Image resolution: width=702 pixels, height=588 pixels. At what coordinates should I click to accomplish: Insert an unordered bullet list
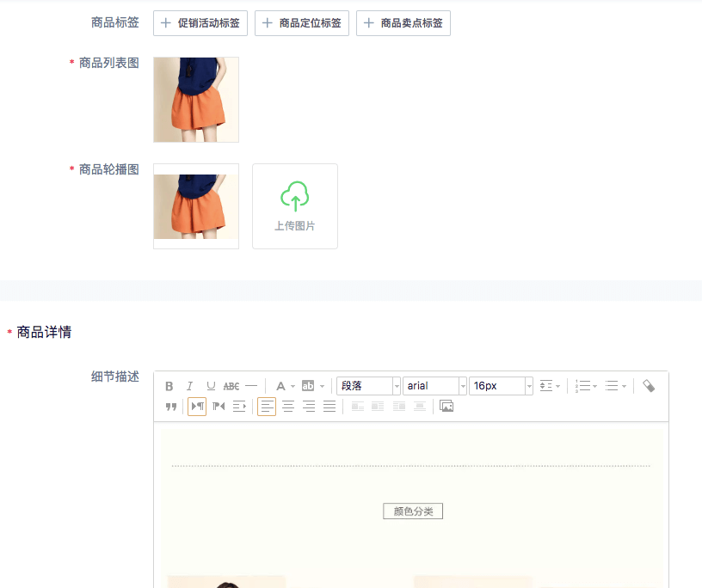(x=612, y=386)
